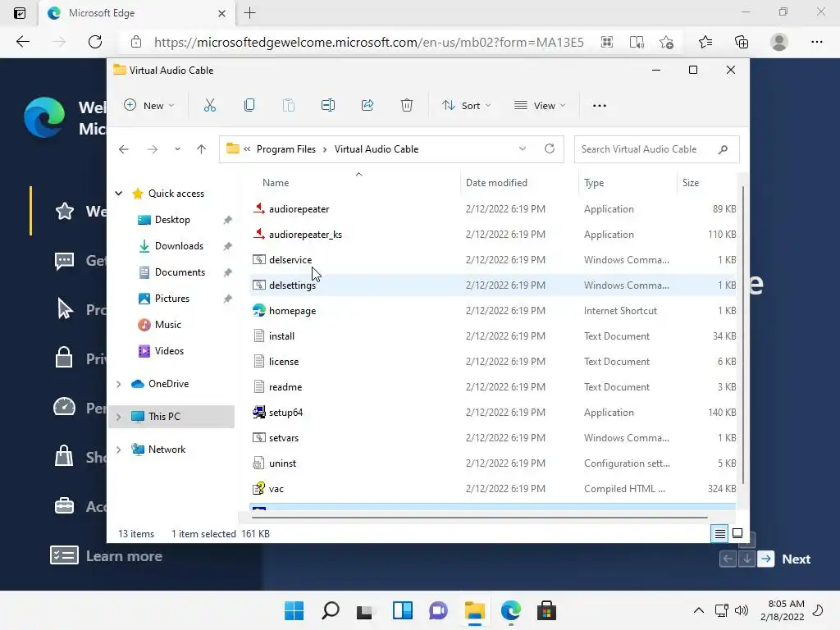Image resolution: width=840 pixels, height=630 pixels.
Task: Open Downloads in Quick access
Action: (x=179, y=246)
